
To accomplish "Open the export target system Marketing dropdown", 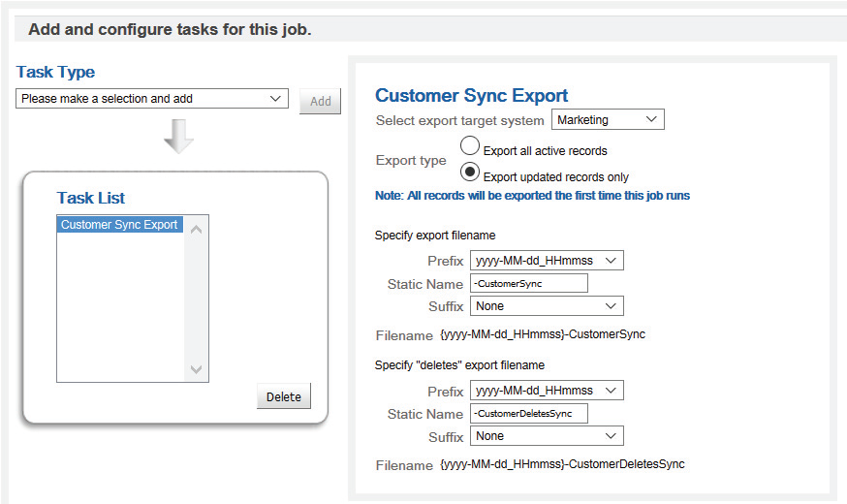I will (608, 119).
